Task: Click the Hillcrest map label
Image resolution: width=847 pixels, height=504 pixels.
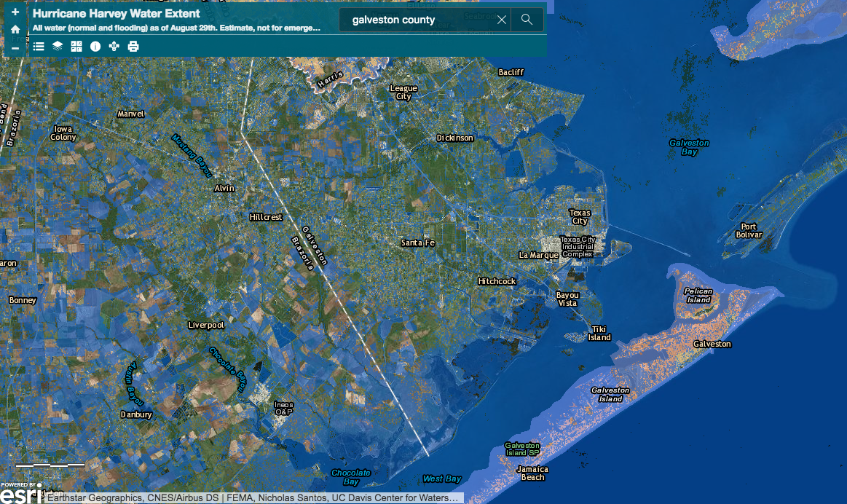Action: [266, 217]
